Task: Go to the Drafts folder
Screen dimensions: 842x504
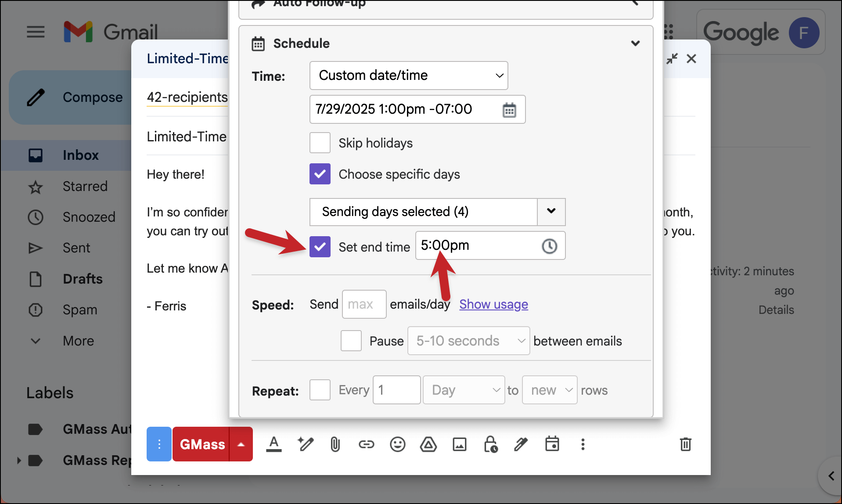Action: pyautogui.click(x=83, y=279)
